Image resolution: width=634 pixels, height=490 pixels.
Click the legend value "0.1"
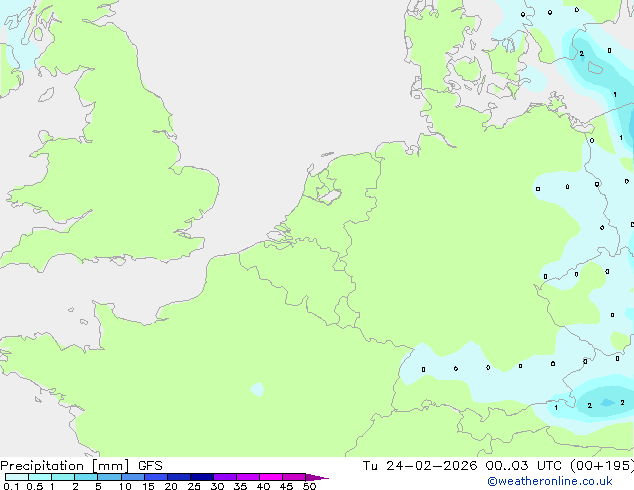click(11, 486)
